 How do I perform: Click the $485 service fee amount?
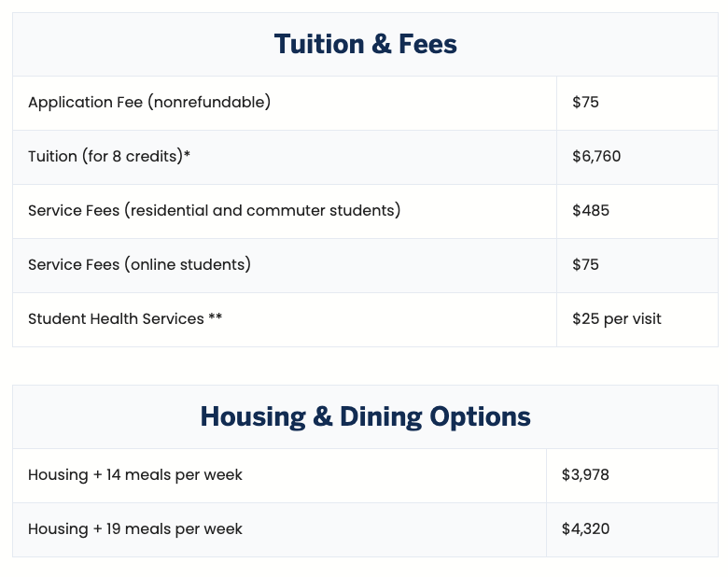[591, 210]
